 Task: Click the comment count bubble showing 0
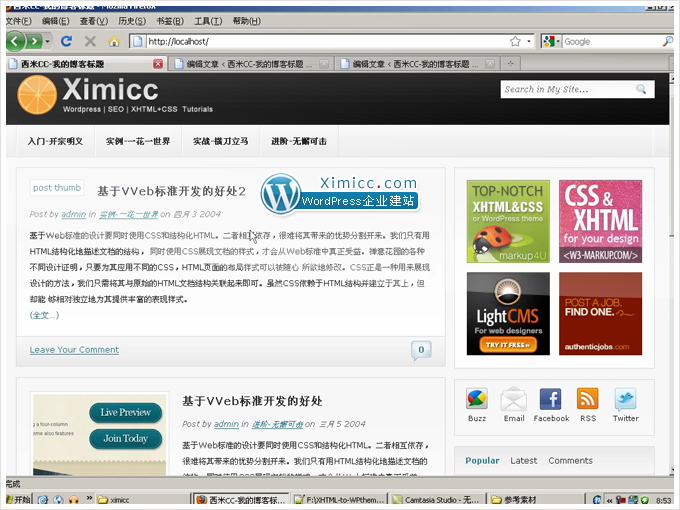(x=421, y=350)
